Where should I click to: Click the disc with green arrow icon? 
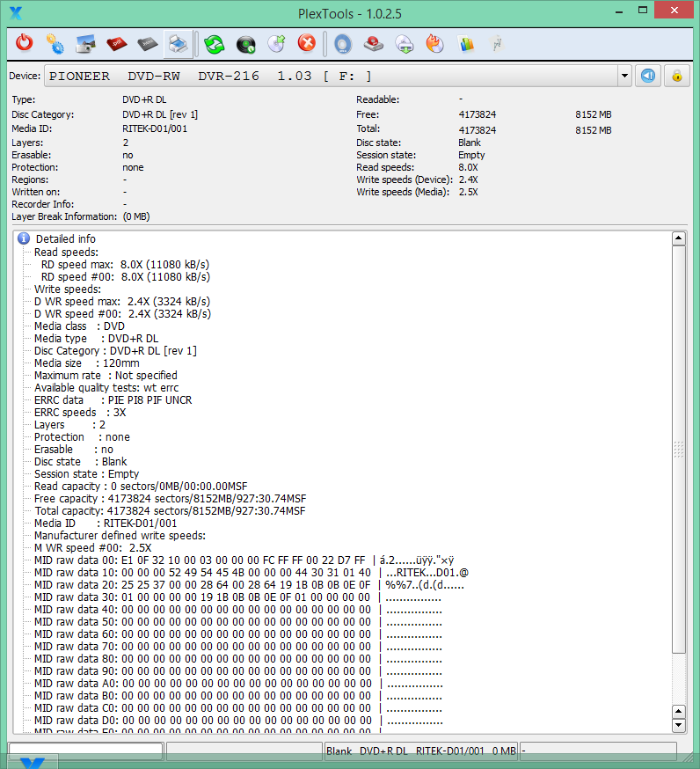tap(276, 44)
